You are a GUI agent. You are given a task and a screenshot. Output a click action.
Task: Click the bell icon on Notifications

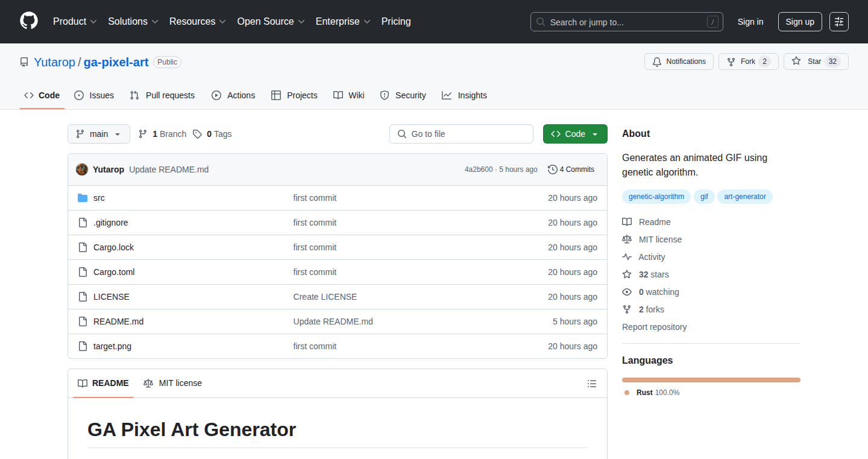[x=656, y=62]
